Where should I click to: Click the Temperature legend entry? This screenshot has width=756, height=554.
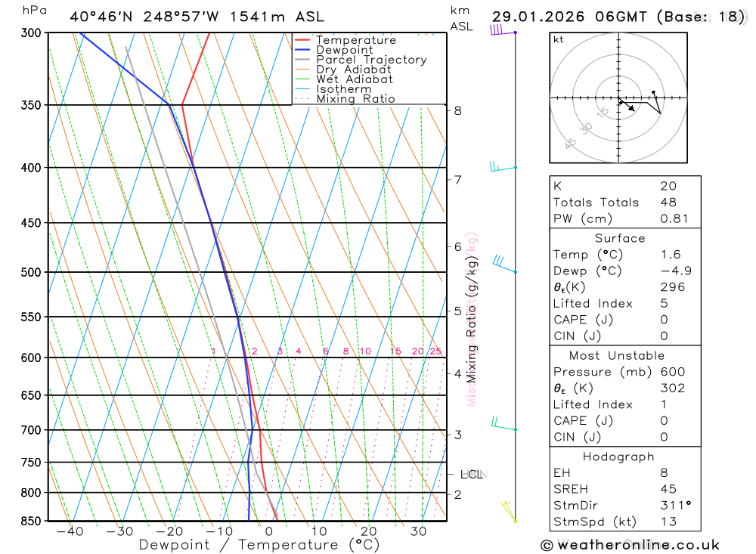click(x=345, y=40)
